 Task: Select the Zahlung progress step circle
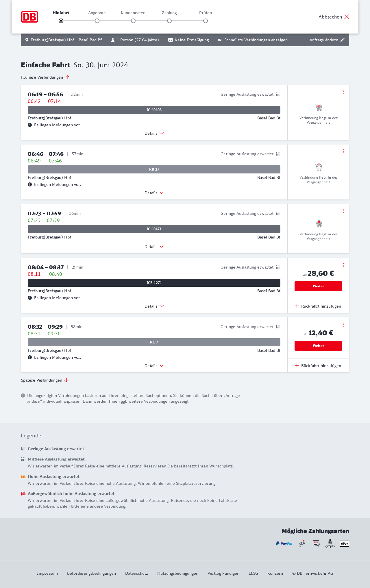click(169, 21)
